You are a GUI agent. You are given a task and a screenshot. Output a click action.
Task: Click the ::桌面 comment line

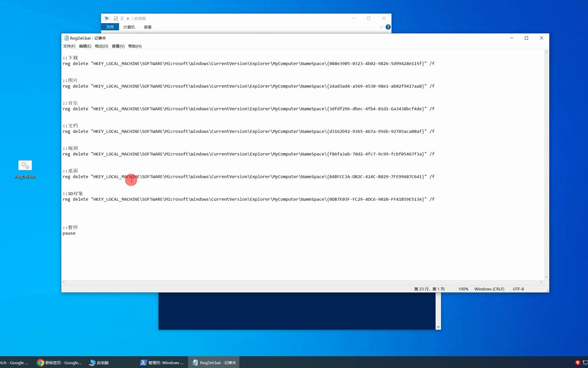coord(70,171)
